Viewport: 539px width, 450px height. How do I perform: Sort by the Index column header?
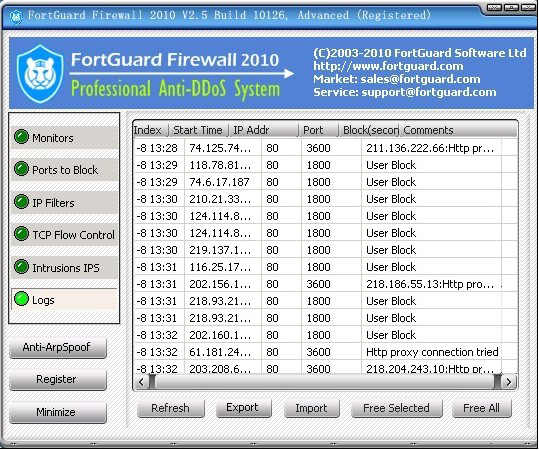(151, 130)
